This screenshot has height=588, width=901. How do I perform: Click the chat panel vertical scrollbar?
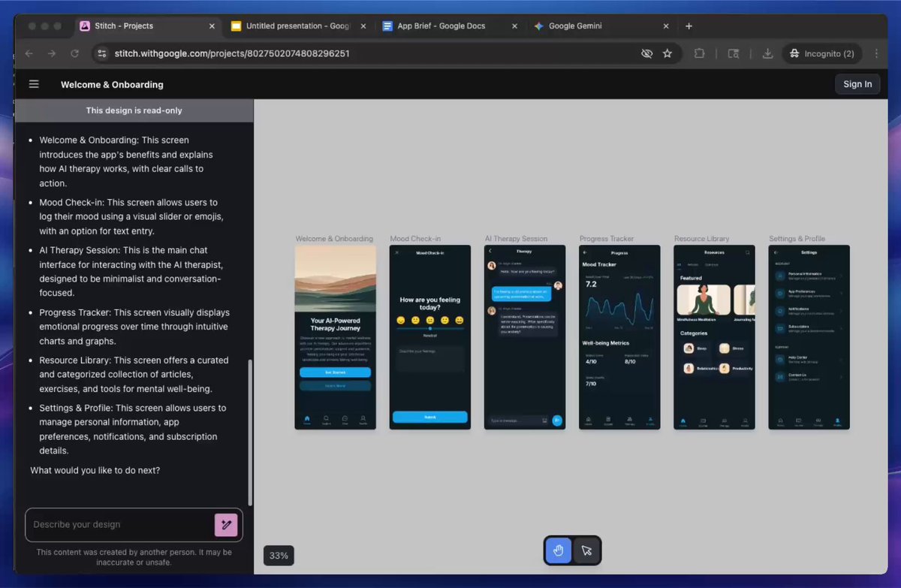[x=251, y=432]
